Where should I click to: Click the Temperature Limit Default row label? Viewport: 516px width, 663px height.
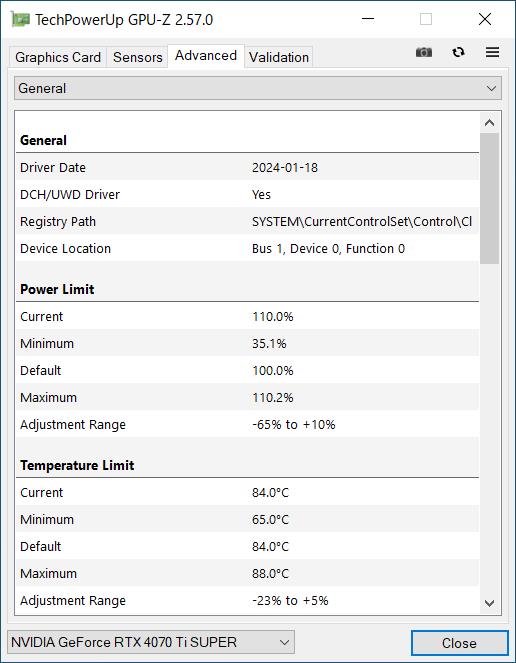point(41,547)
